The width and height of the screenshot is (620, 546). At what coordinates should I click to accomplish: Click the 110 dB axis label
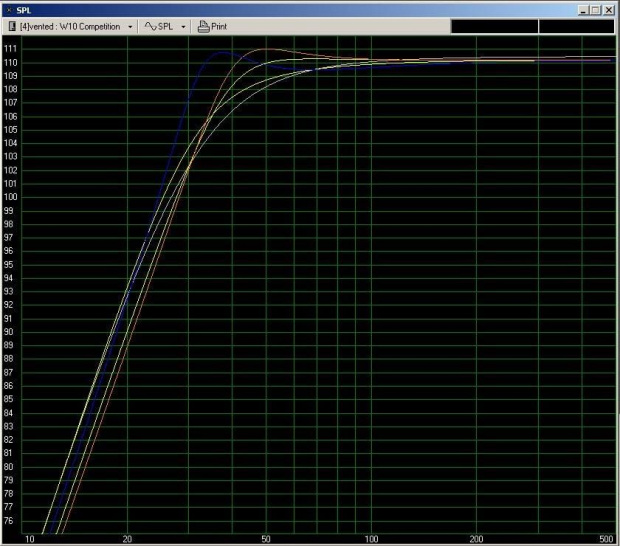pos(10,62)
